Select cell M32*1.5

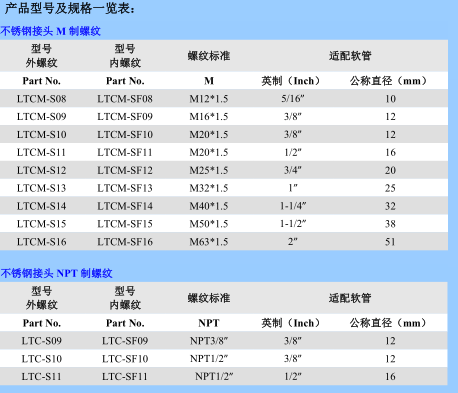pos(209,188)
